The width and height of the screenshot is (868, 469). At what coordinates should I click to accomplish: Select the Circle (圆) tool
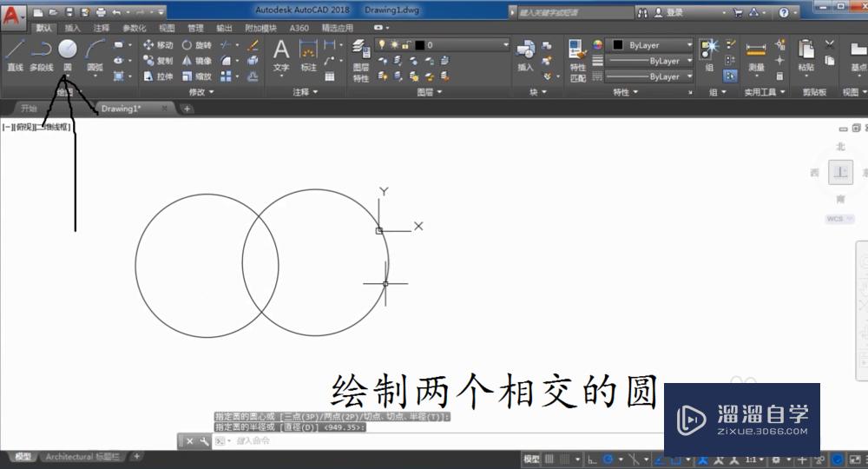click(x=68, y=56)
